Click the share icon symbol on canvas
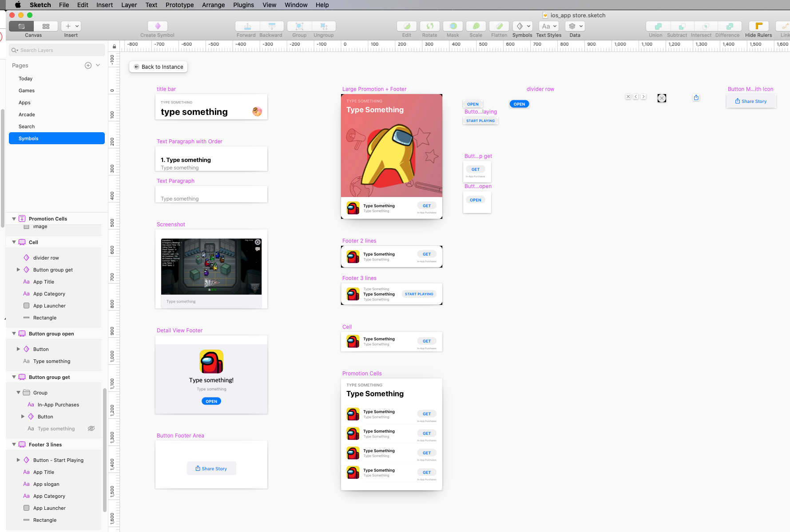790x532 pixels. [x=696, y=97]
